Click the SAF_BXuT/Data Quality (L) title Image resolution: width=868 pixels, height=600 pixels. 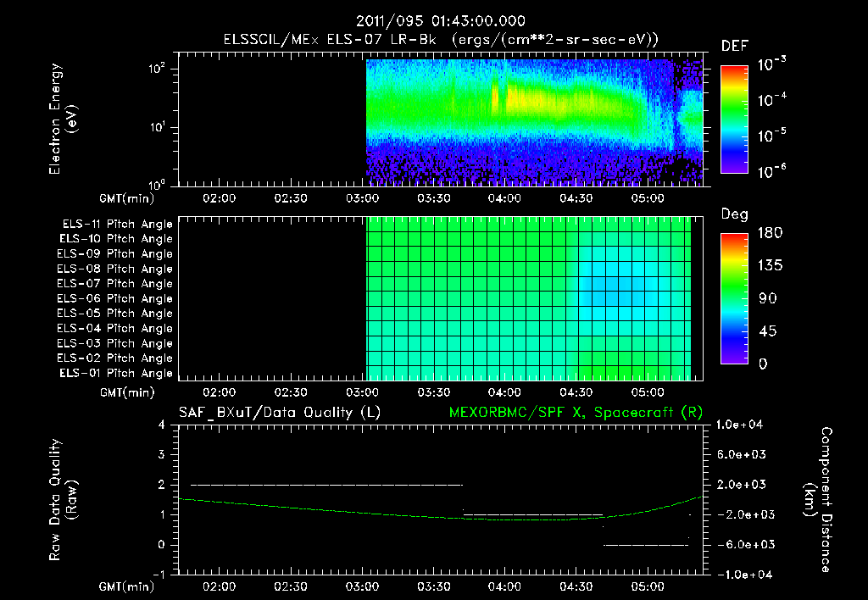(x=280, y=413)
